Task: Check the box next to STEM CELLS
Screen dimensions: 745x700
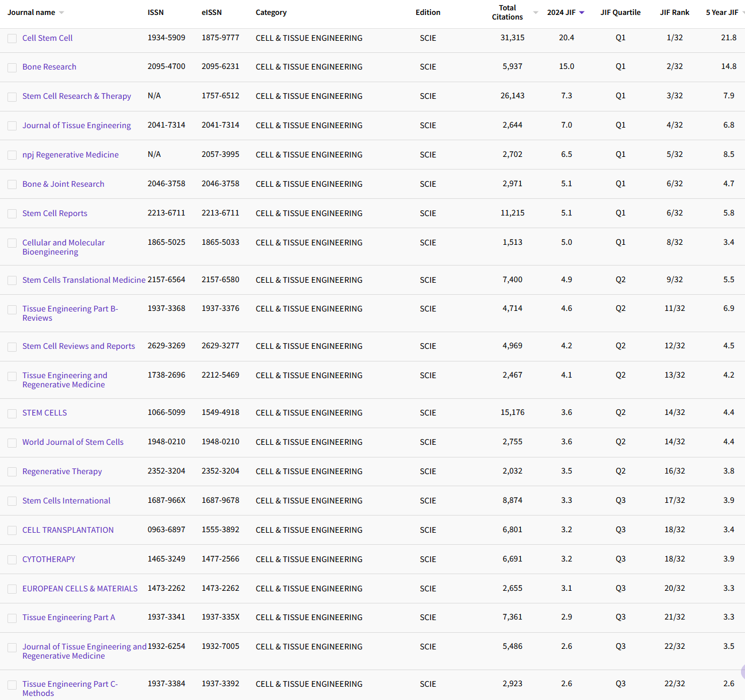Action: (x=12, y=414)
